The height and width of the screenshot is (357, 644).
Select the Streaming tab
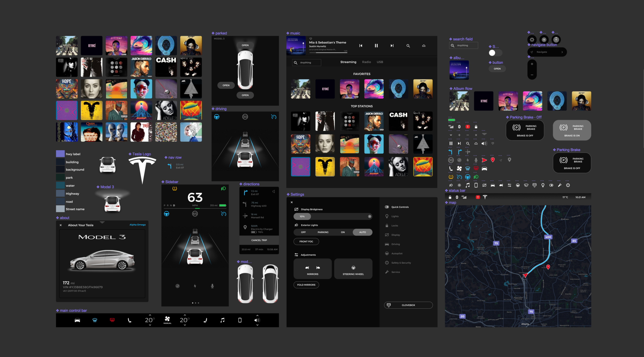click(x=348, y=62)
